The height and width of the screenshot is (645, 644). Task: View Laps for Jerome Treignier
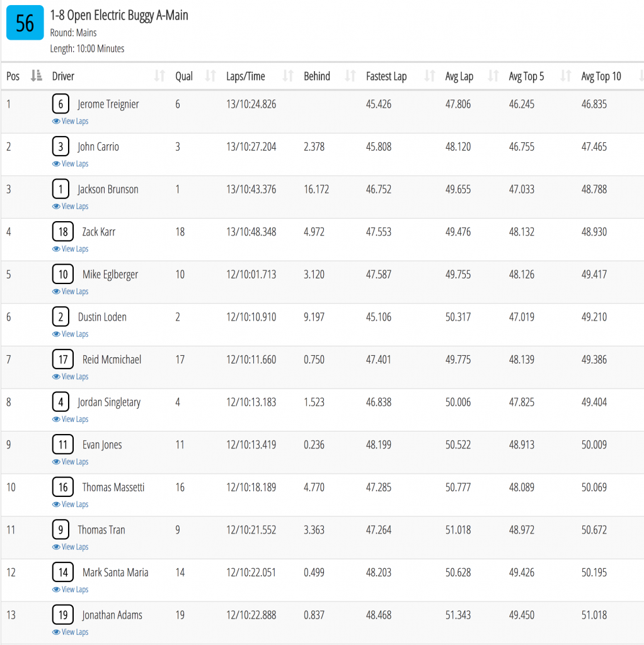point(71,122)
